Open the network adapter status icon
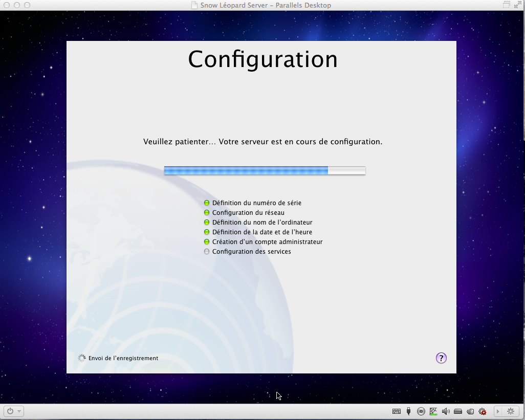525x420 pixels. pyautogui.click(x=433, y=411)
